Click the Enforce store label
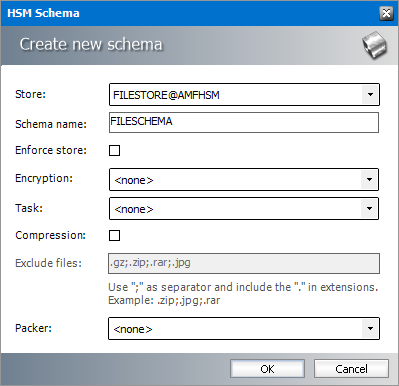Screen dimensions: 399x386 coord(51,150)
